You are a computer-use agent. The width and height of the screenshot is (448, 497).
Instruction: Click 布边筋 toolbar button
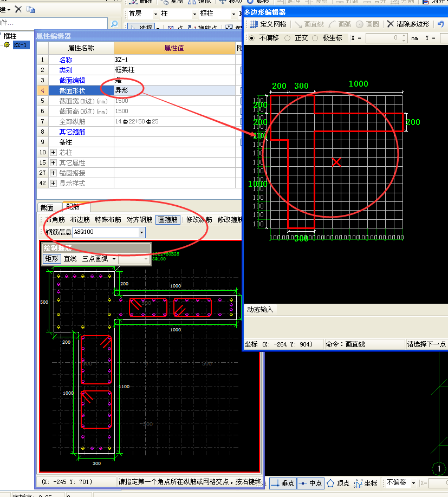pyautogui.click(x=80, y=220)
